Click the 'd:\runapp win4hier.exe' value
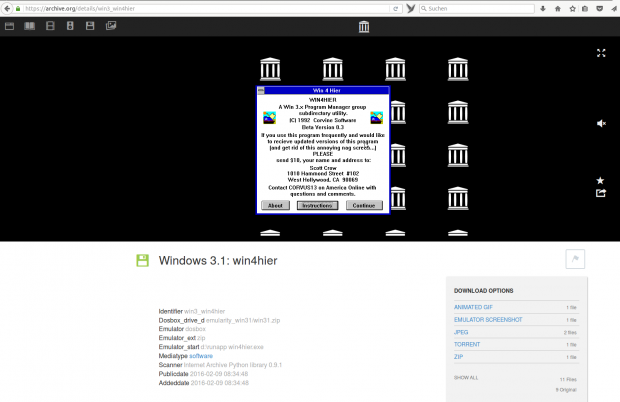620x402 pixels. (232, 347)
